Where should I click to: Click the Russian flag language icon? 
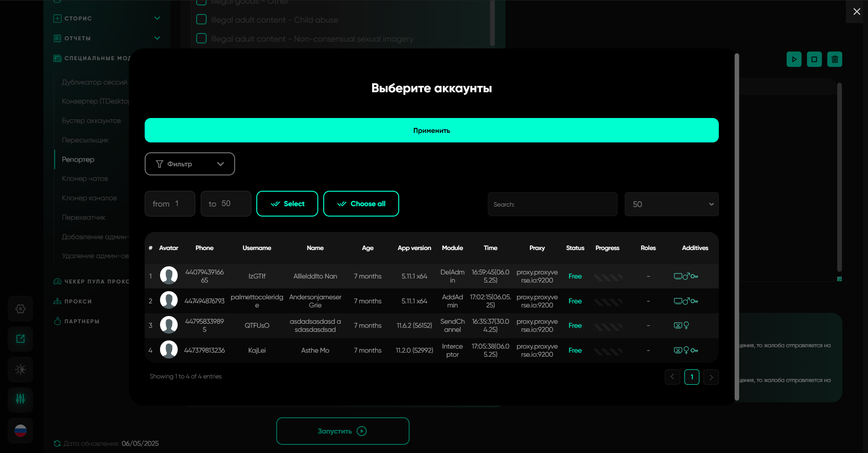(20, 430)
